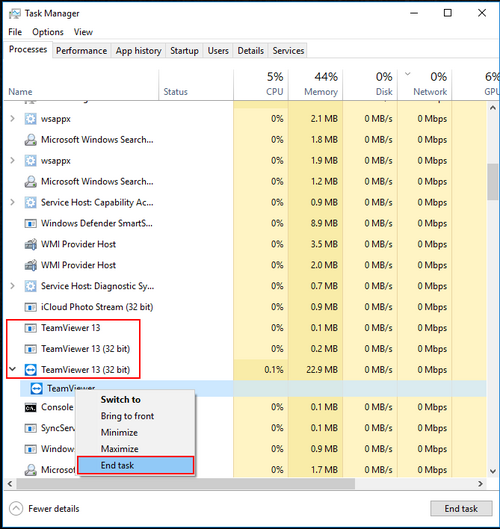Click Service Host: Capability Ac... gear icon
This screenshot has width=500, height=529.
click(30, 202)
